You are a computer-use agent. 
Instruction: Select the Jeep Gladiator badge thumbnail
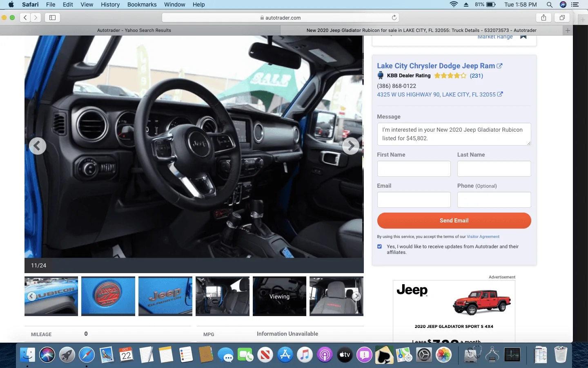click(165, 296)
